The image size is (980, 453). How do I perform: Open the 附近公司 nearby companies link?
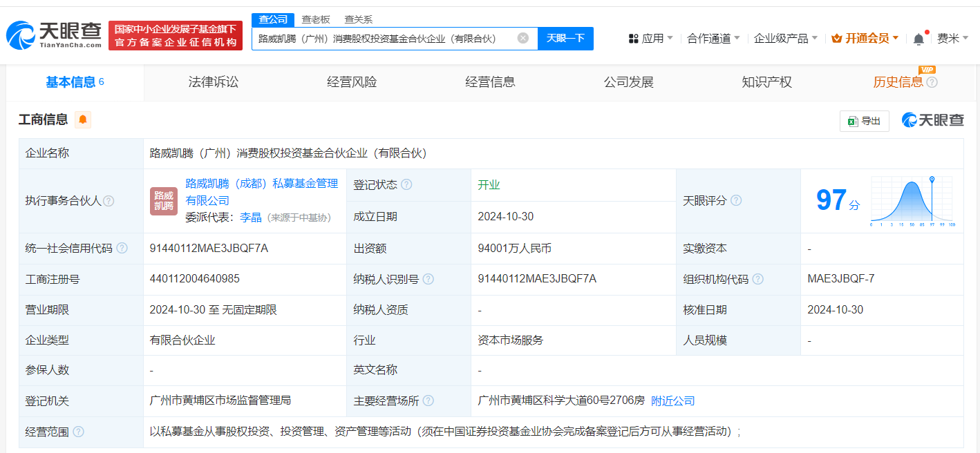[672, 401]
